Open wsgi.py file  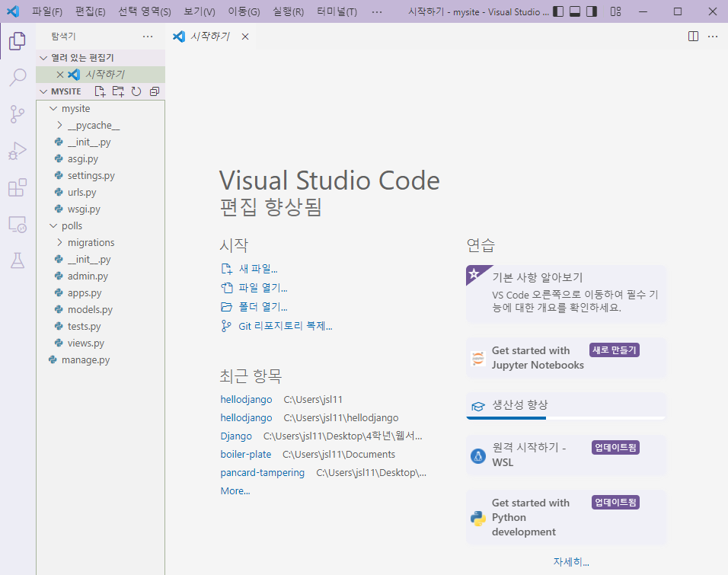point(101,209)
